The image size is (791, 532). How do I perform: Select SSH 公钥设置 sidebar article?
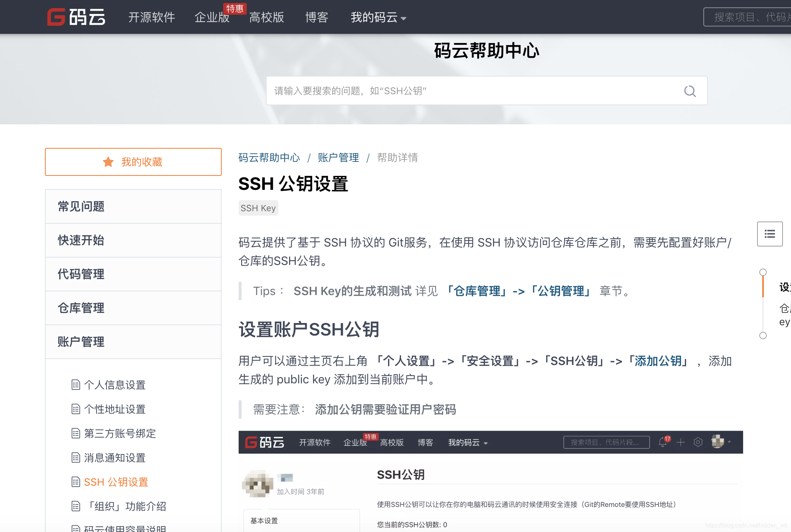click(x=116, y=482)
